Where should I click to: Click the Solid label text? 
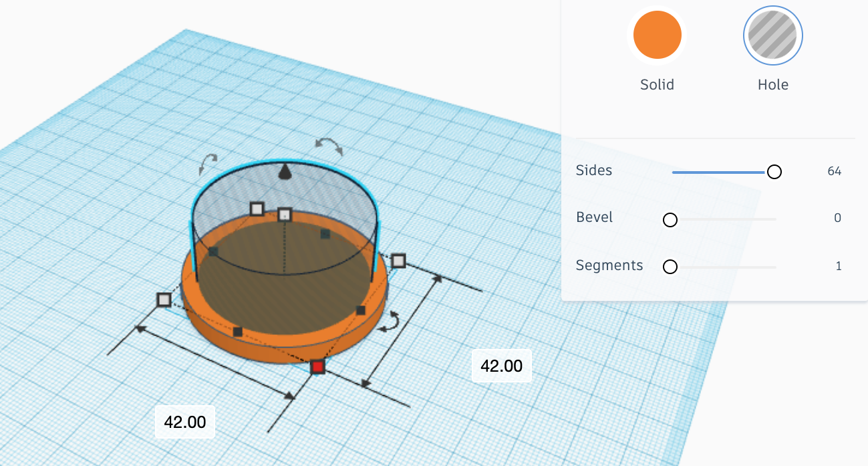click(x=657, y=84)
